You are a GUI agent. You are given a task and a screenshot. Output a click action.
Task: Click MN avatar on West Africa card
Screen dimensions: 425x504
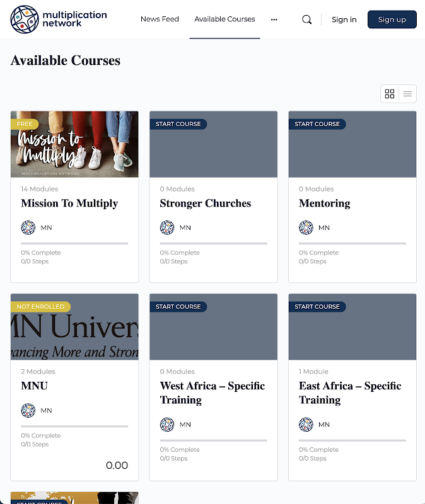click(x=167, y=424)
